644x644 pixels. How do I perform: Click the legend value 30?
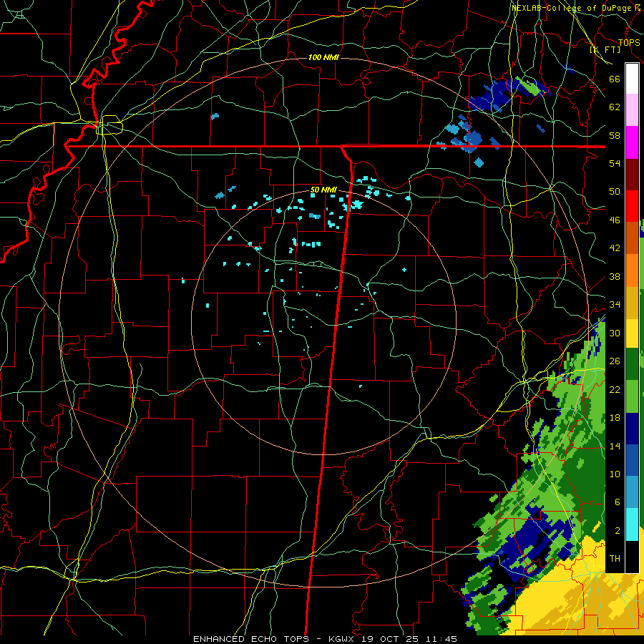point(615,333)
